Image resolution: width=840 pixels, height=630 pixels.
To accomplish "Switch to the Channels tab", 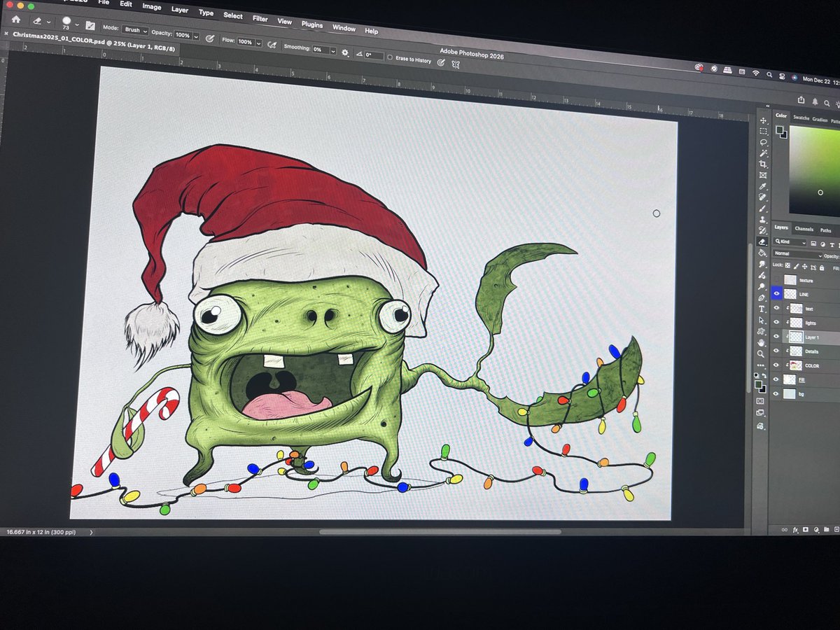I will tap(804, 229).
